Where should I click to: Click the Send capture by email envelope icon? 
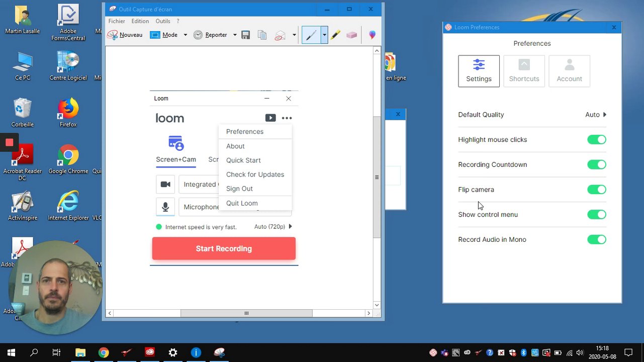[280, 35]
